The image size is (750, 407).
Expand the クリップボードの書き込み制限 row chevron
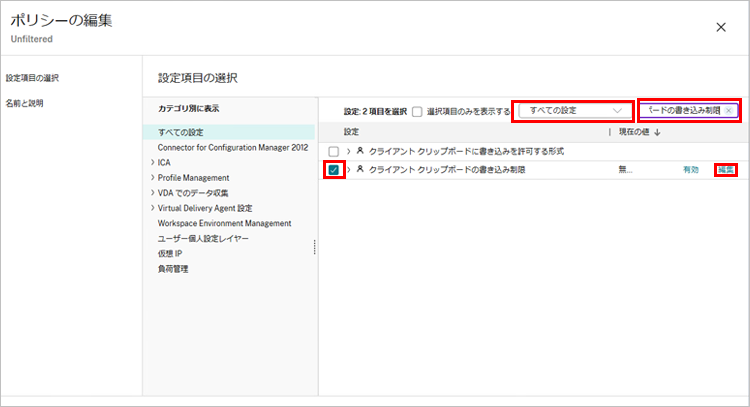(348, 170)
